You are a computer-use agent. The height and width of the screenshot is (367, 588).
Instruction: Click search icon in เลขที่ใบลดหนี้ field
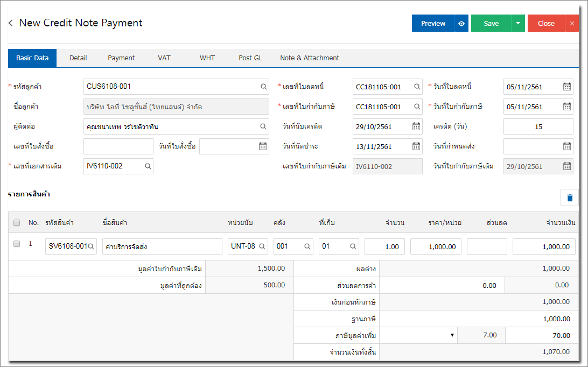[x=417, y=87]
